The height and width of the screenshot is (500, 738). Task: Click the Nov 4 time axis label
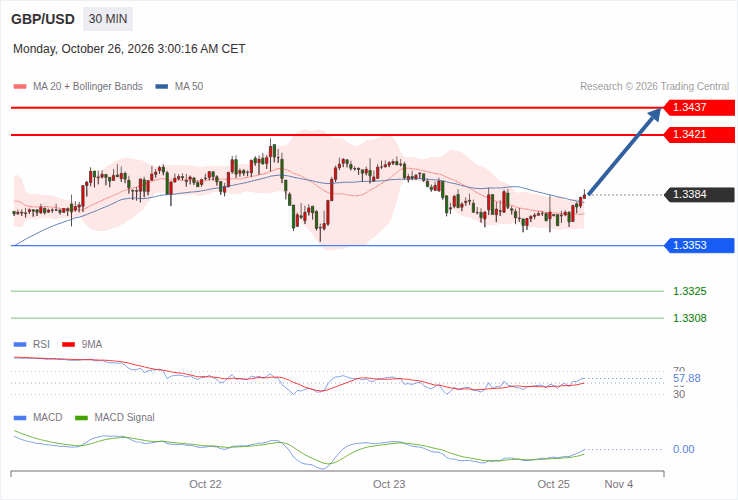pyautogui.click(x=618, y=484)
